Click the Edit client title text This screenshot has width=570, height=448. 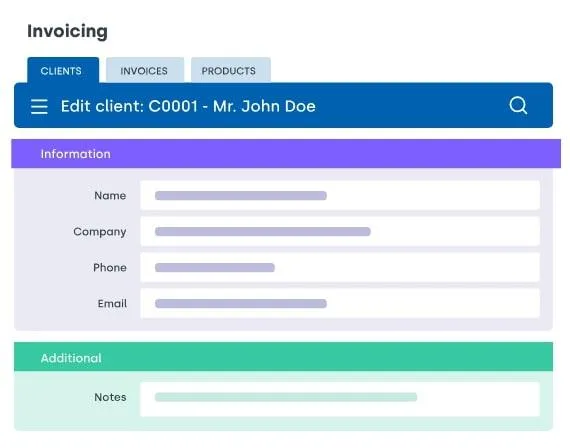point(188,107)
